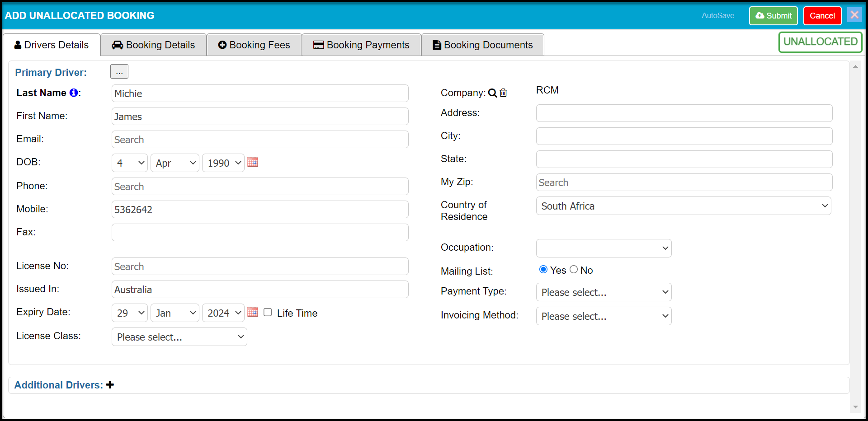Viewport: 868px width, 421px height.
Task: Enable the Life Time checkbox
Action: [268, 313]
